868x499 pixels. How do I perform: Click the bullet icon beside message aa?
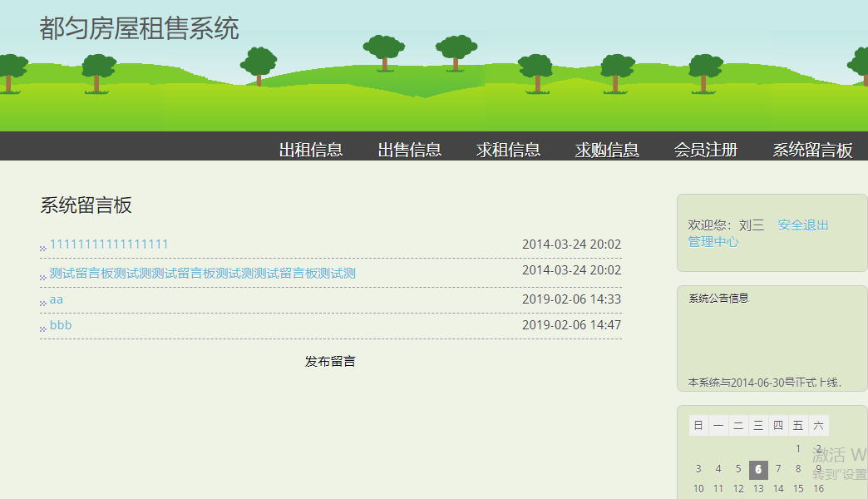tap(43, 303)
